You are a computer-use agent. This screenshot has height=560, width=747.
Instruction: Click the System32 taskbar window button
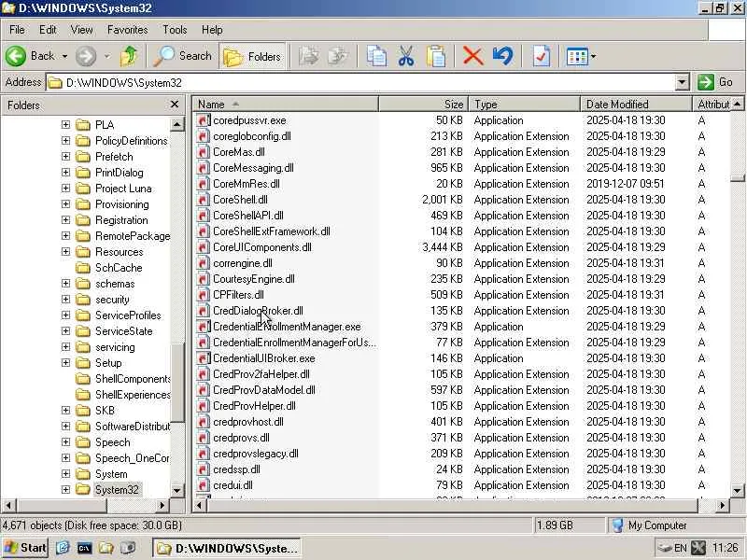click(227, 548)
